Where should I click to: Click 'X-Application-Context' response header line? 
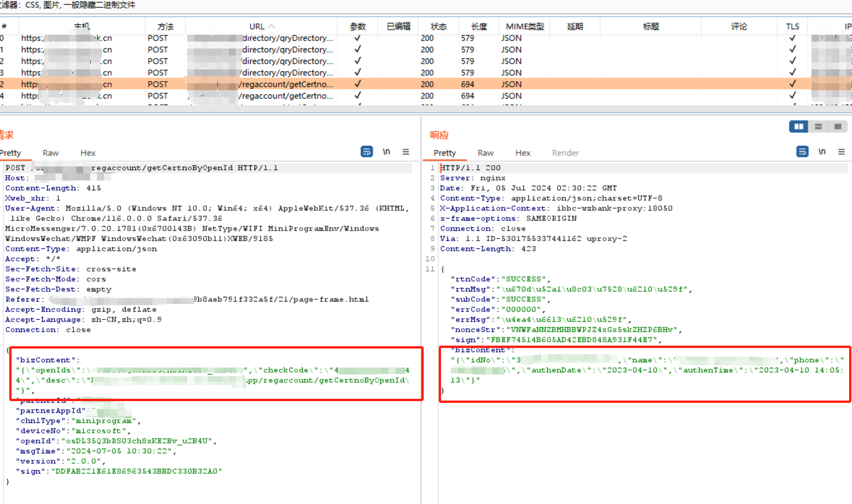556,209
